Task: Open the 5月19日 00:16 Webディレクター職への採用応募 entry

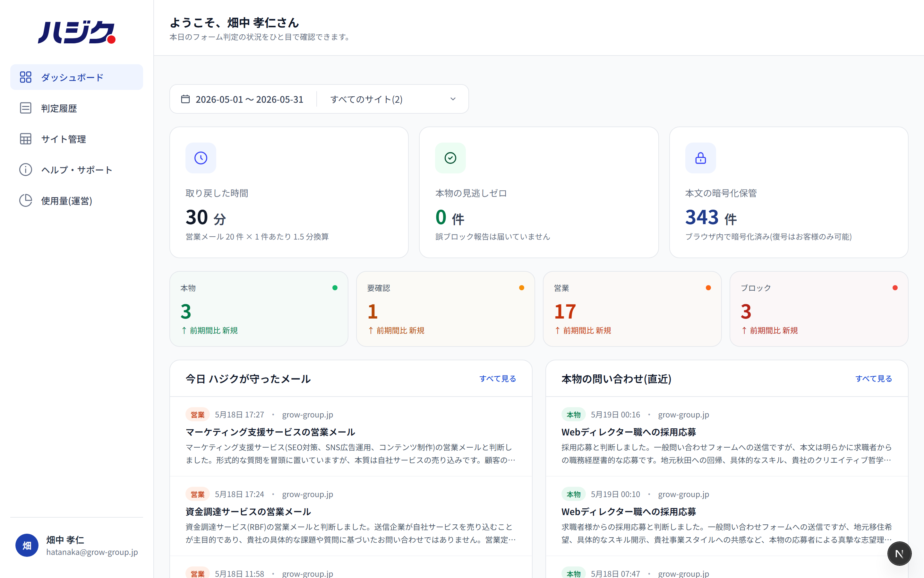Action: [x=727, y=437]
